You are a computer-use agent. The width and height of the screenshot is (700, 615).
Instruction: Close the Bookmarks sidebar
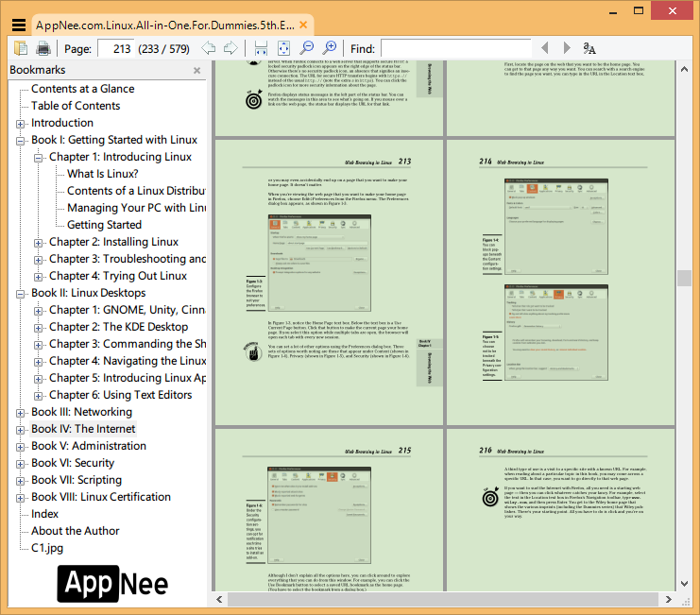click(196, 71)
